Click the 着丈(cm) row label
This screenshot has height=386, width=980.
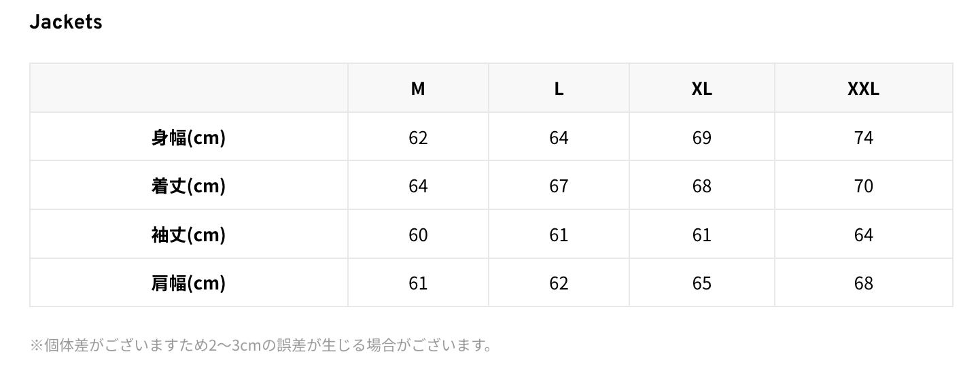188,186
